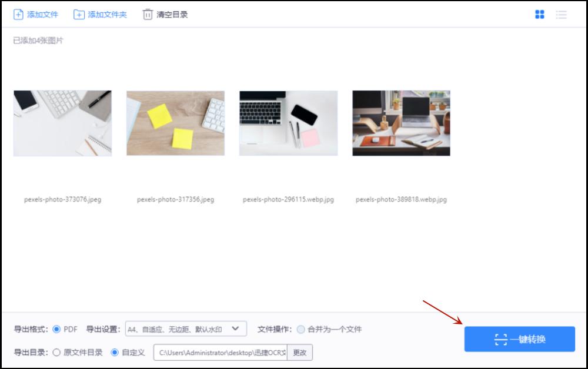Click the 更改 button to change path

pyautogui.click(x=299, y=352)
